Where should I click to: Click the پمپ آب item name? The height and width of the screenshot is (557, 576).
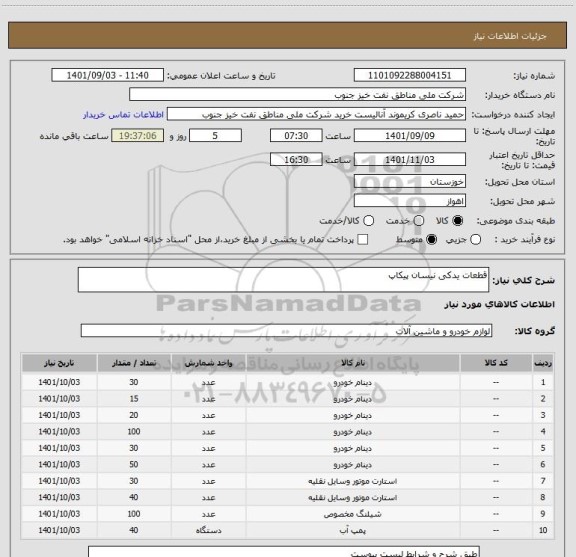point(353,531)
